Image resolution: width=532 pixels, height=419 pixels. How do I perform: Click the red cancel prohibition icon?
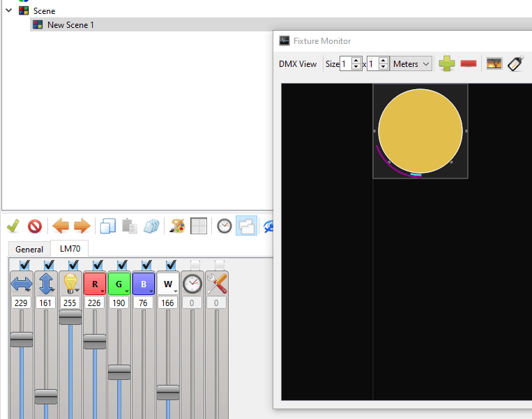point(35,226)
